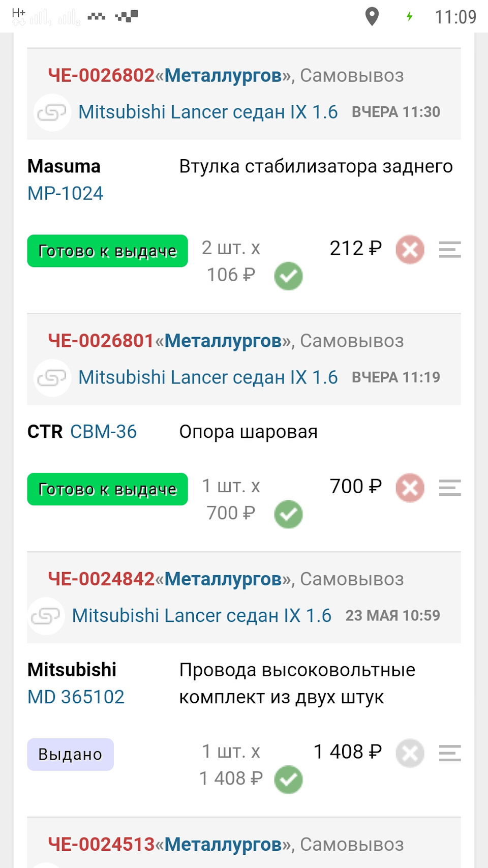This screenshot has height=868, width=488.
Task: Tap the link icon on order ЧЕ-0026802
Action: [52, 112]
